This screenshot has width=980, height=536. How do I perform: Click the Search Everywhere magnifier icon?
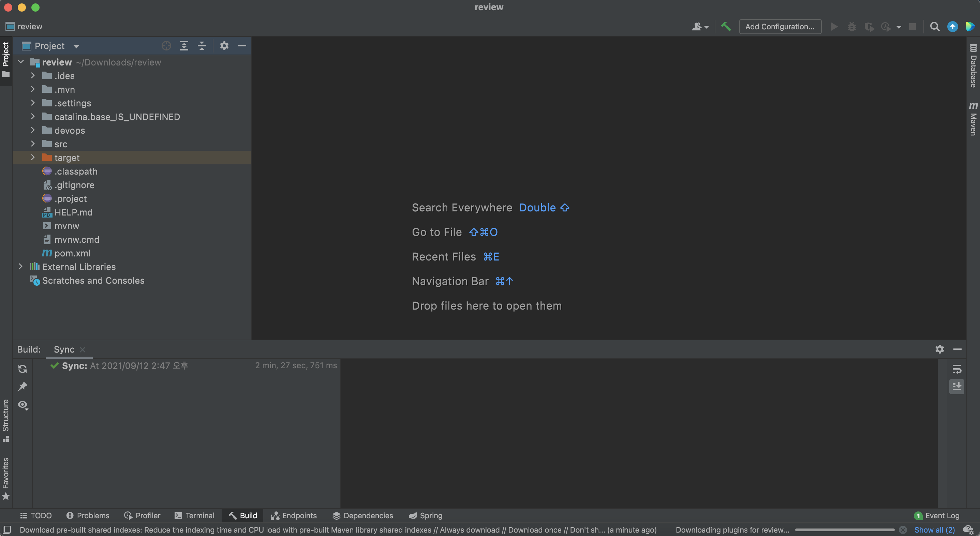click(x=934, y=27)
